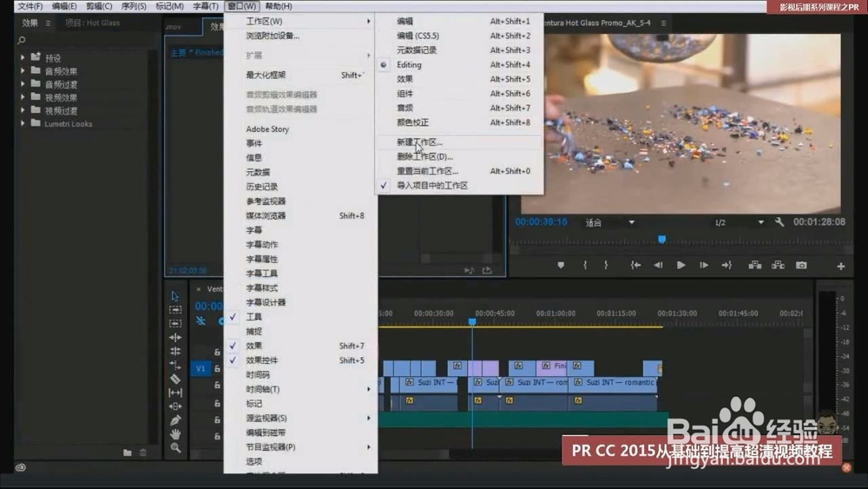Click 浏览附加设备... menu entry
This screenshot has height=489, width=868.
point(300,36)
